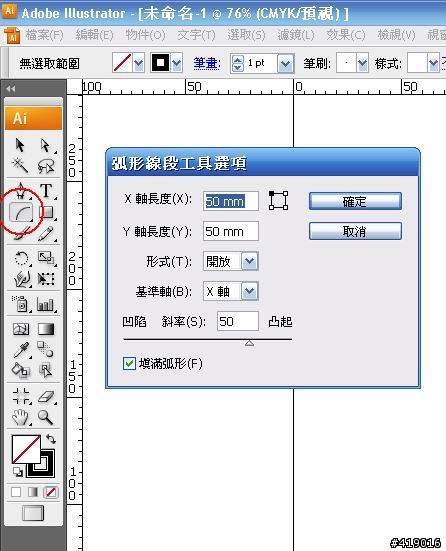Open the 物件(O) menu
Viewport: 446px width, 551px height.
click(145, 35)
